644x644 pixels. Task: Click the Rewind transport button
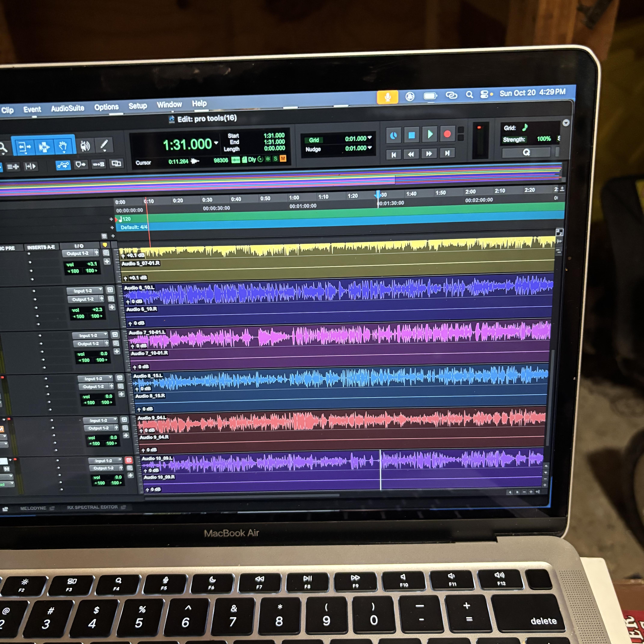pos(411,154)
